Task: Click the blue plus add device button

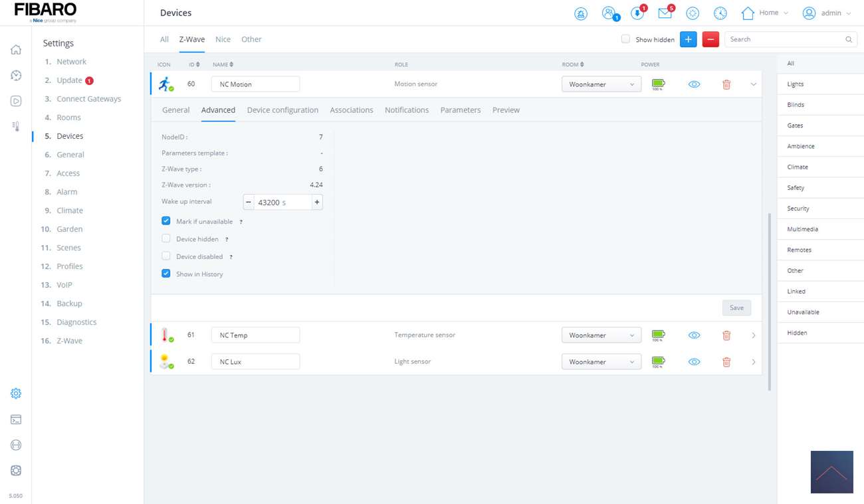Action: coord(689,40)
